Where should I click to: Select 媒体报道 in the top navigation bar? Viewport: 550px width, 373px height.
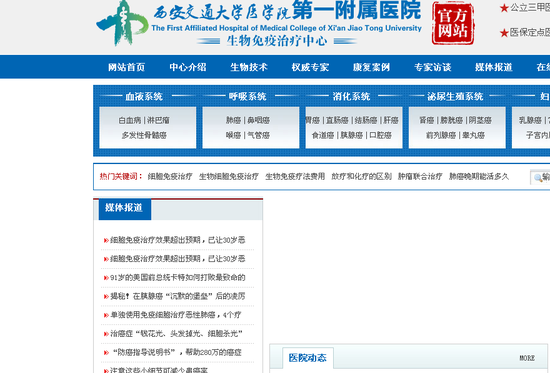494,67
